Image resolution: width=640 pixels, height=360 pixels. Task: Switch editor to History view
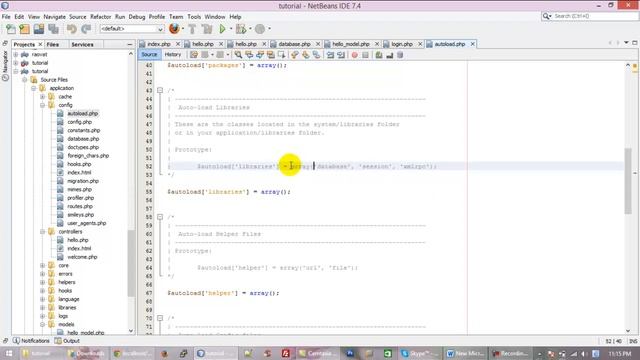coord(173,54)
